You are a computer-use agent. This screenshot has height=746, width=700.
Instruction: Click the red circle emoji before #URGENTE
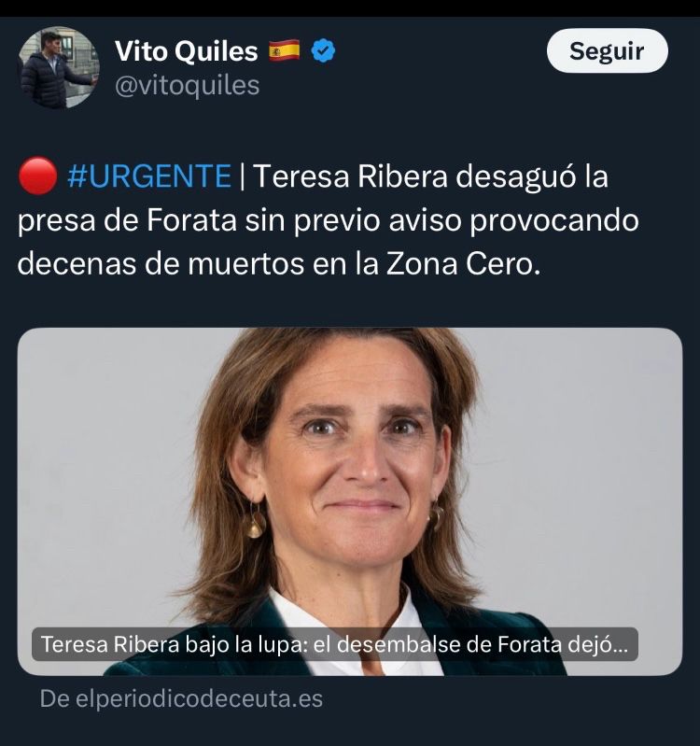(x=37, y=176)
